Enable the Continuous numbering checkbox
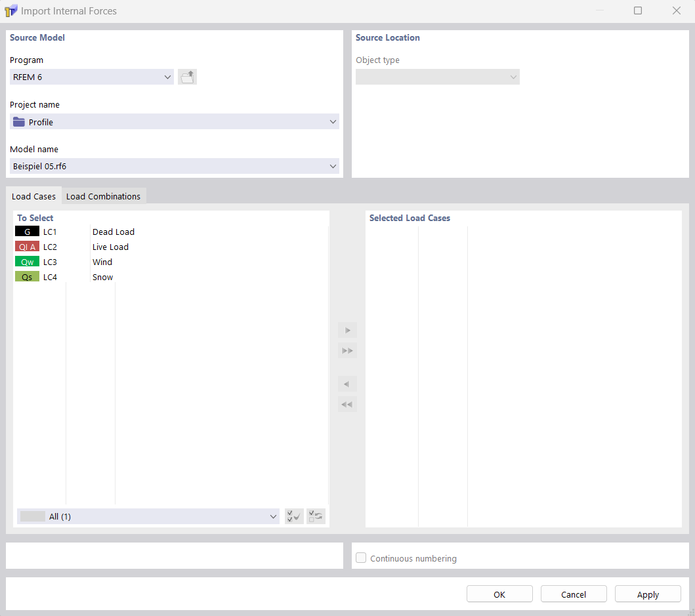The width and height of the screenshot is (695, 616). pos(361,558)
